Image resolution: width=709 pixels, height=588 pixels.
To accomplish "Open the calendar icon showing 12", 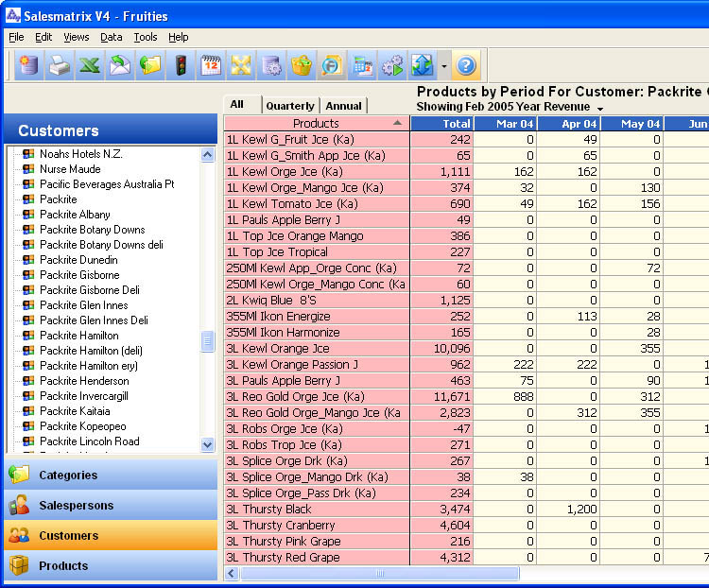I will (x=211, y=65).
